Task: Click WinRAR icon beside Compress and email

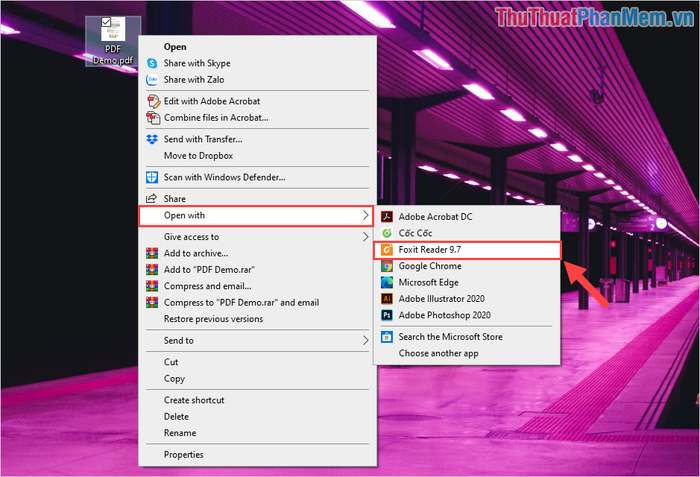Action: [x=152, y=286]
